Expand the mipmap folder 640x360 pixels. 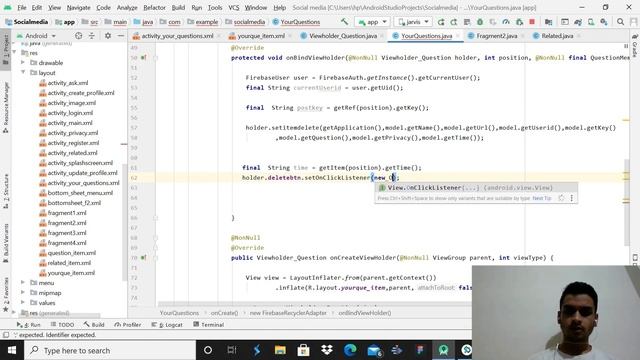coord(23,293)
